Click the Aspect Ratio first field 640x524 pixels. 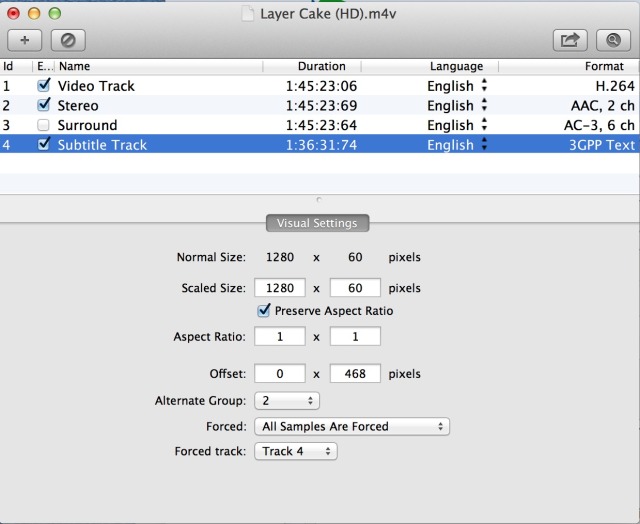[280, 336]
